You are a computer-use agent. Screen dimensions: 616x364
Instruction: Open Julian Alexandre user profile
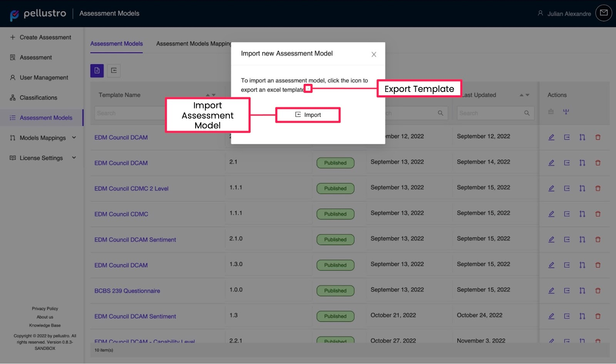tap(564, 13)
